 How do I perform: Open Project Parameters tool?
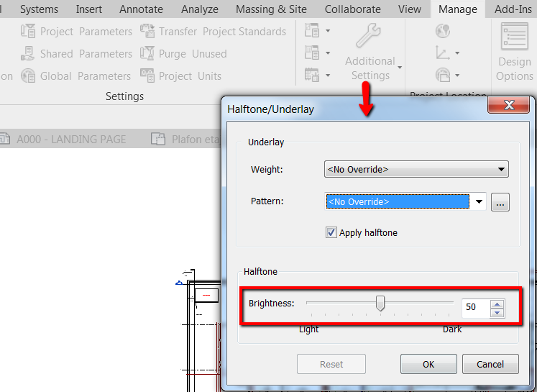[76, 31]
